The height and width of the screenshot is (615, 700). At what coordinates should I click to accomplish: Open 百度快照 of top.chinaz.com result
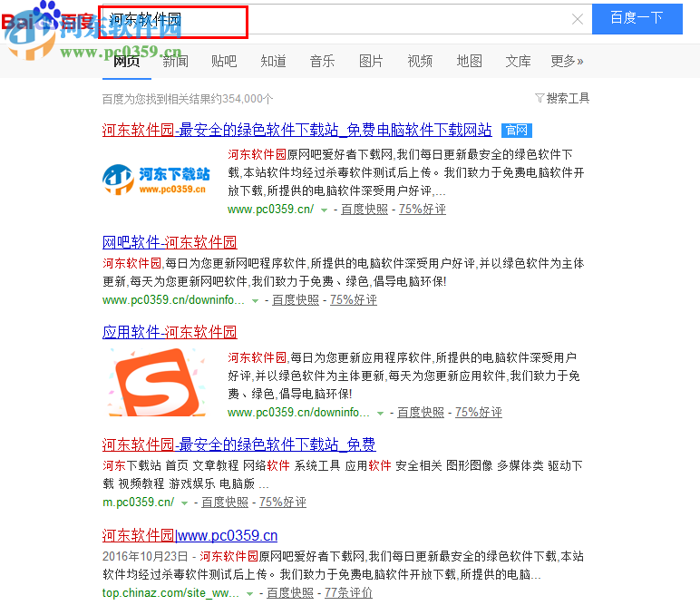pyautogui.click(x=290, y=592)
